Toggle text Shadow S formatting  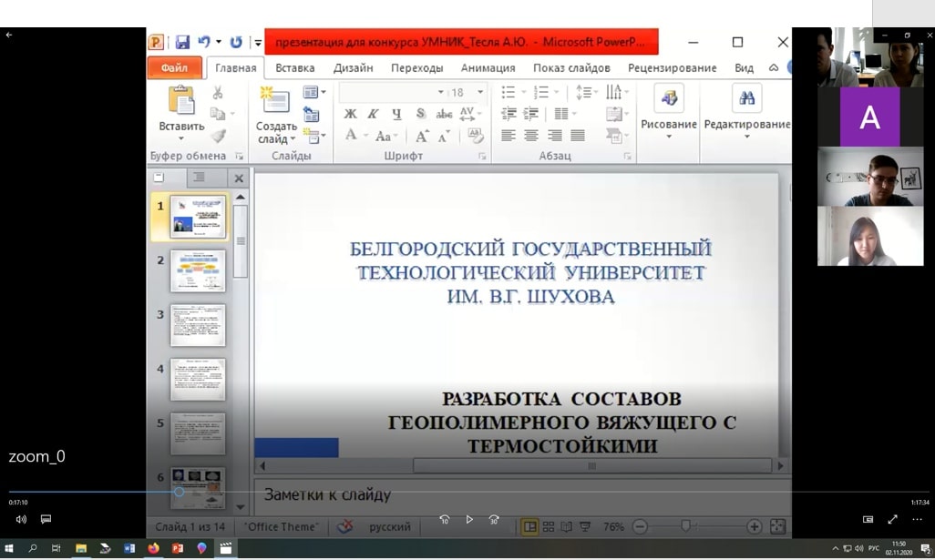[420, 113]
